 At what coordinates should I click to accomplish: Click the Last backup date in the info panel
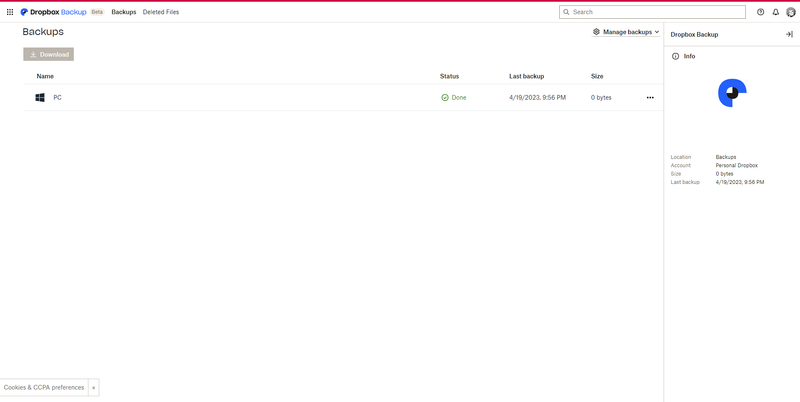pos(740,182)
